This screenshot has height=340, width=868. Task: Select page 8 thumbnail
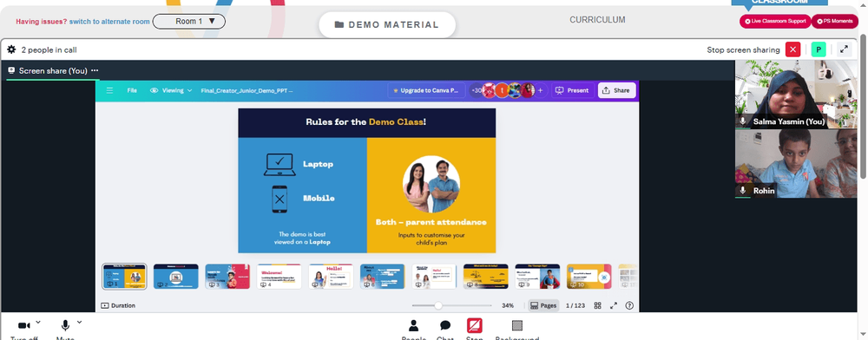tap(485, 277)
